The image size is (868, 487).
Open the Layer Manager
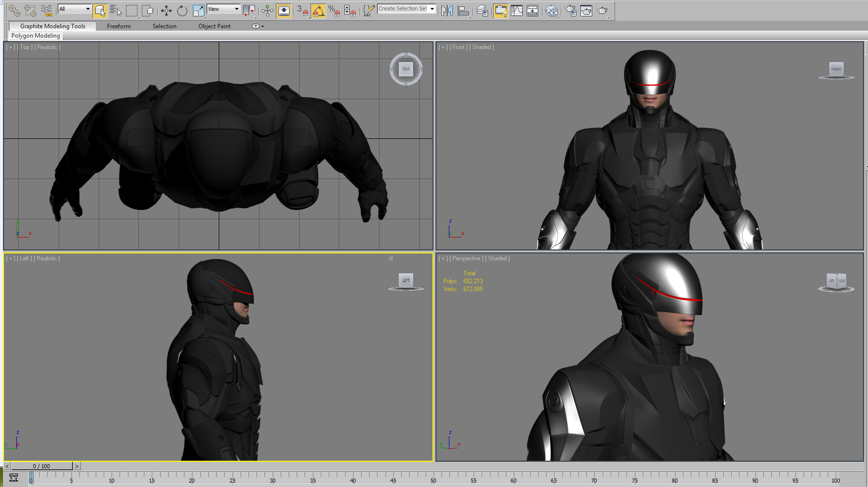point(482,10)
